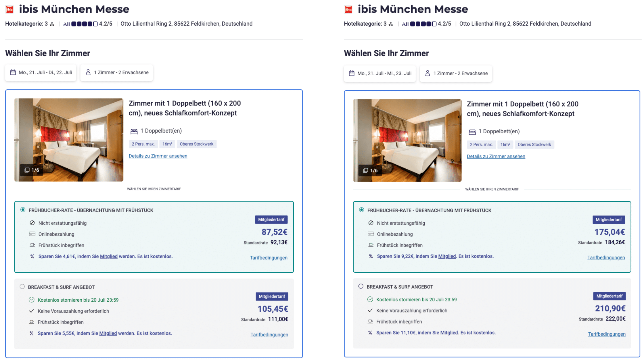Viewport: 644px width, 362px height.
Task: Click the credit card icon in the 175,04€ rate
Action: 371,234
